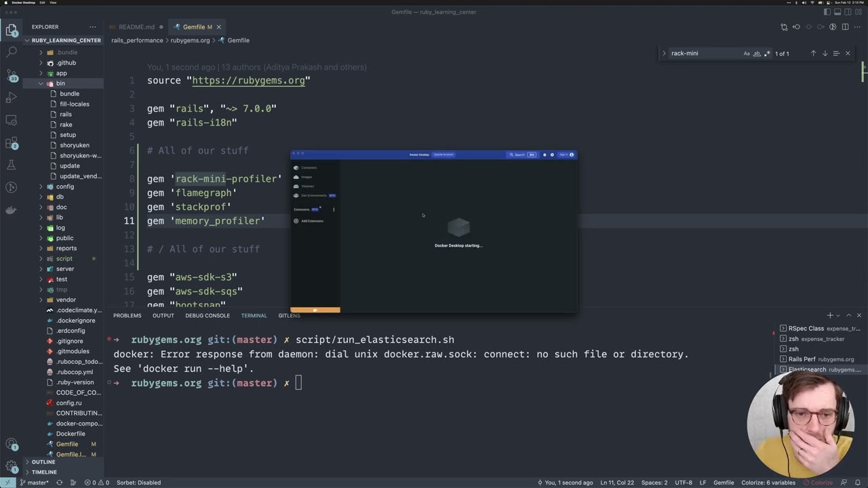
Task: Open Dockerfile in the explorer
Action: 71,434
